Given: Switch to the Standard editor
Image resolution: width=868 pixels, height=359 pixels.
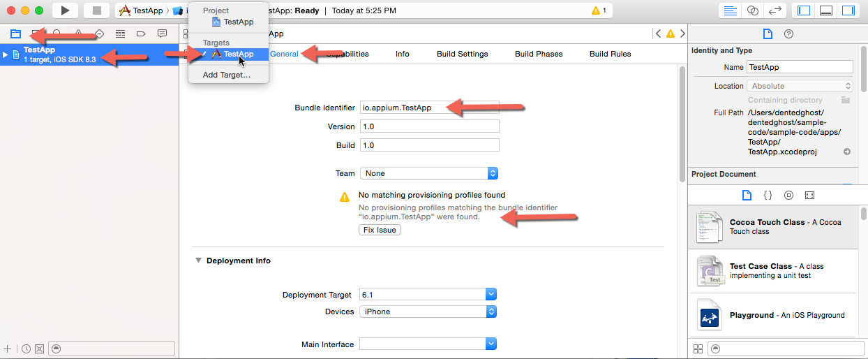Looking at the screenshot, I should (731, 10).
